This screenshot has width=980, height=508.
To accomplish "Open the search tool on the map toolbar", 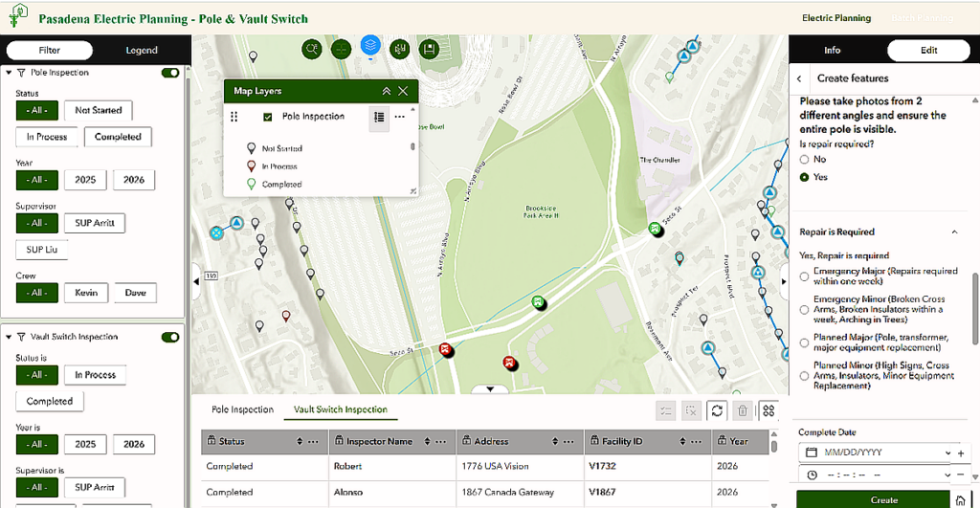I will pyautogui.click(x=311, y=49).
